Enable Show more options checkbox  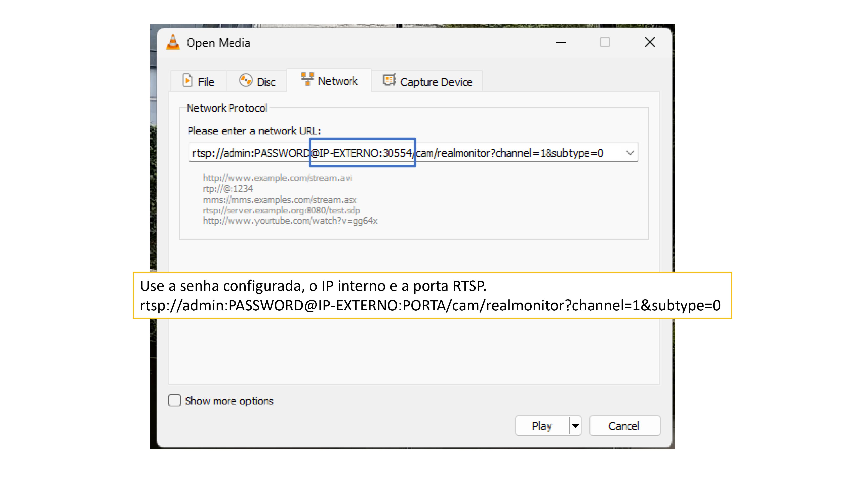coord(174,400)
